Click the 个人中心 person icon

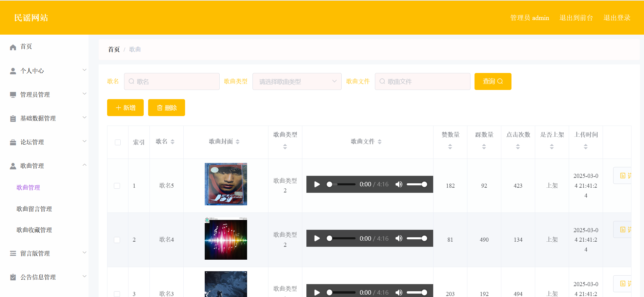coord(13,71)
